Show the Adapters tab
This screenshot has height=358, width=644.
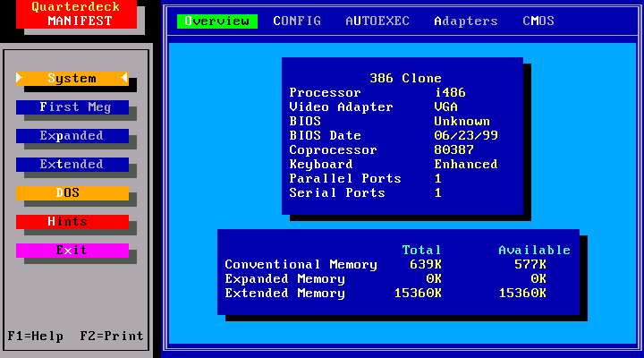pyautogui.click(x=466, y=21)
